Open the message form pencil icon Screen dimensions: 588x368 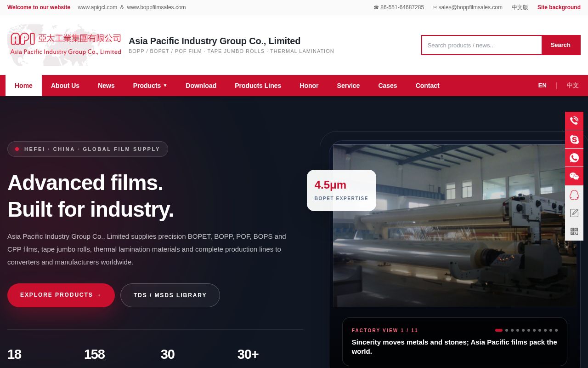(574, 213)
